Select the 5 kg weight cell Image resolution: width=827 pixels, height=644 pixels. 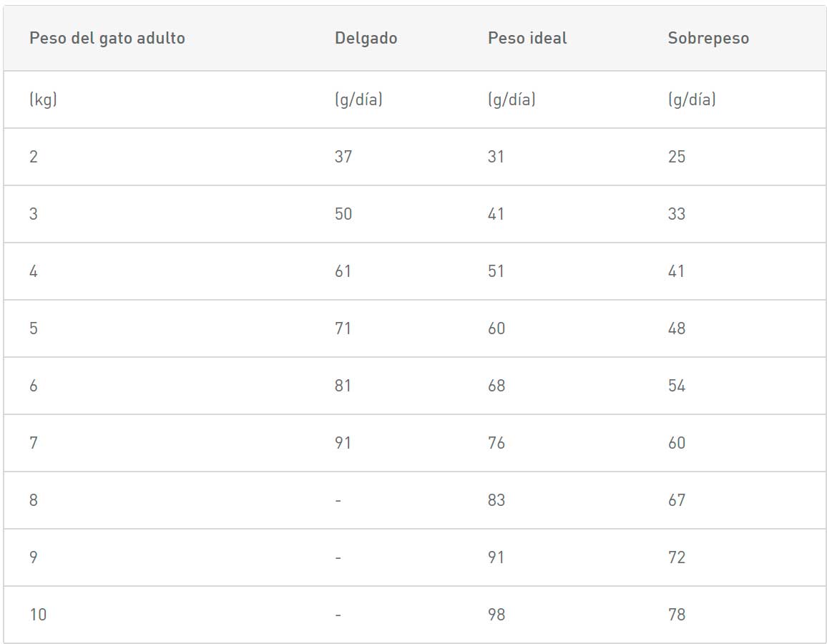click(34, 328)
